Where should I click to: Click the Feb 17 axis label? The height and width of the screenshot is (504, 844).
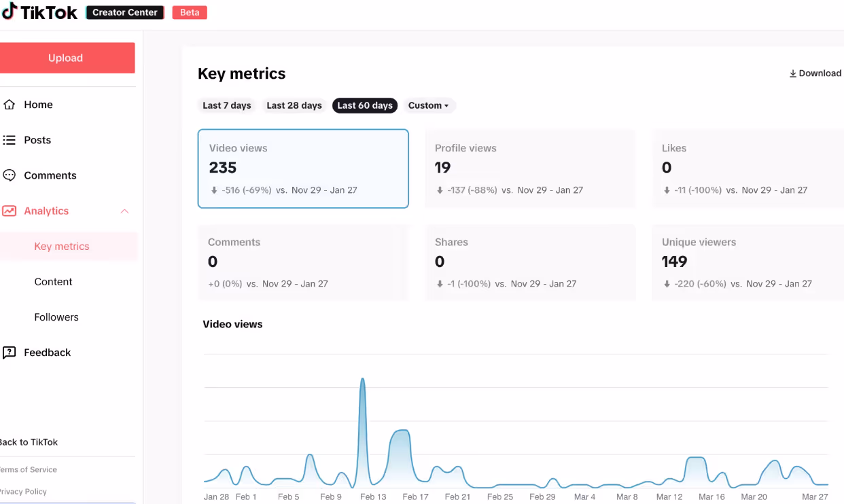pos(415,497)
